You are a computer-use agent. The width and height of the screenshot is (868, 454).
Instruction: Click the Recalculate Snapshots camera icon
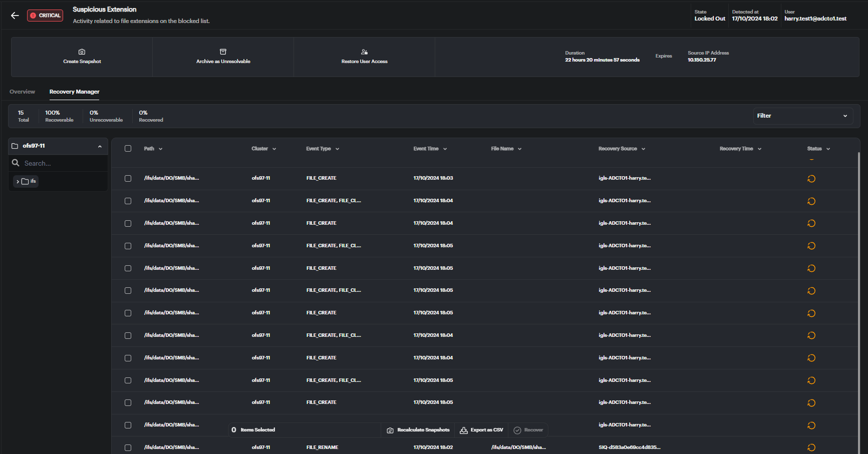(x=390, y=430)
